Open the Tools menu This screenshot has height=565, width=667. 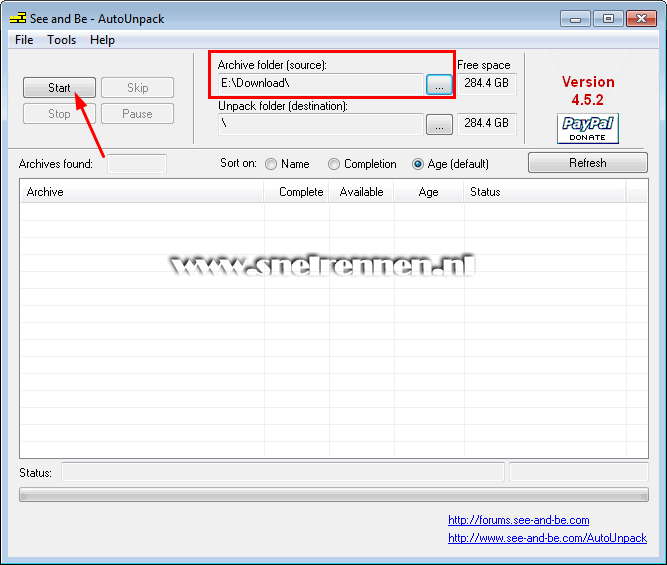pos(62,40)
